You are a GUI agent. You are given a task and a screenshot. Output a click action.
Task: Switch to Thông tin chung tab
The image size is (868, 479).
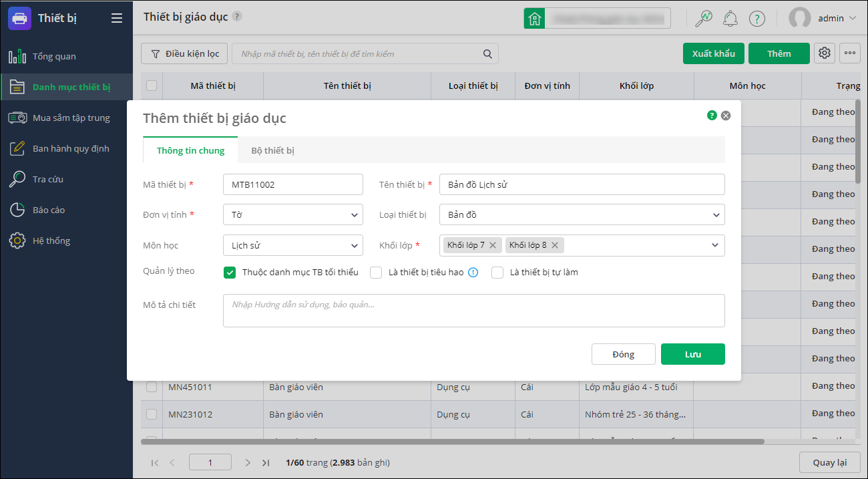click(x=191, y=150)
